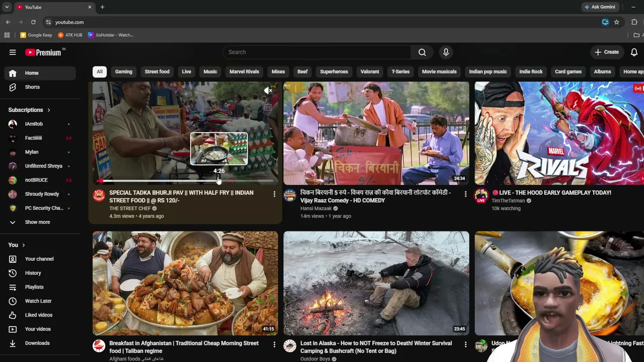Open Unfiltered Shreya subscription channel

40,166
